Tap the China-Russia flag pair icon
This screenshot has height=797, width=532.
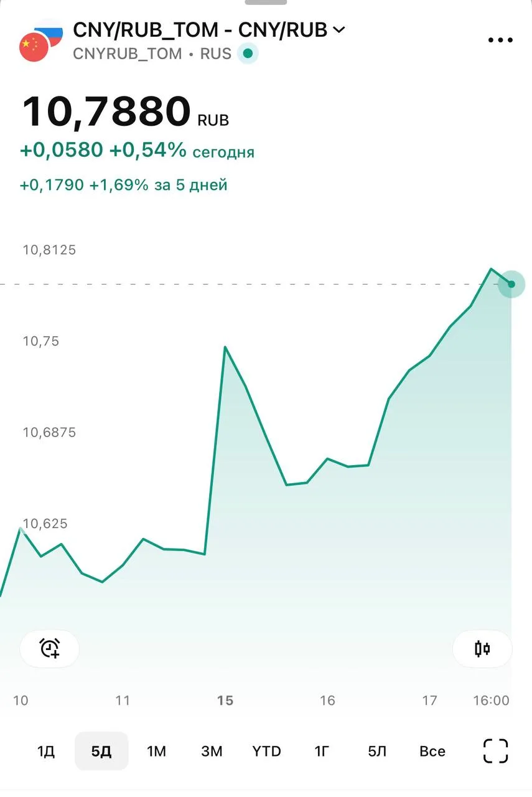[40, 40]
